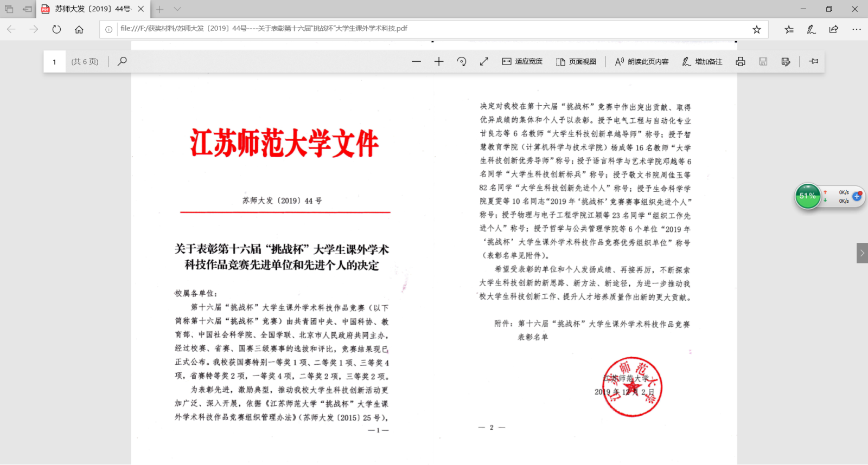Add this page to favorites with star
This screenshot has height=465, width=868.
click(x=756, y=29)
